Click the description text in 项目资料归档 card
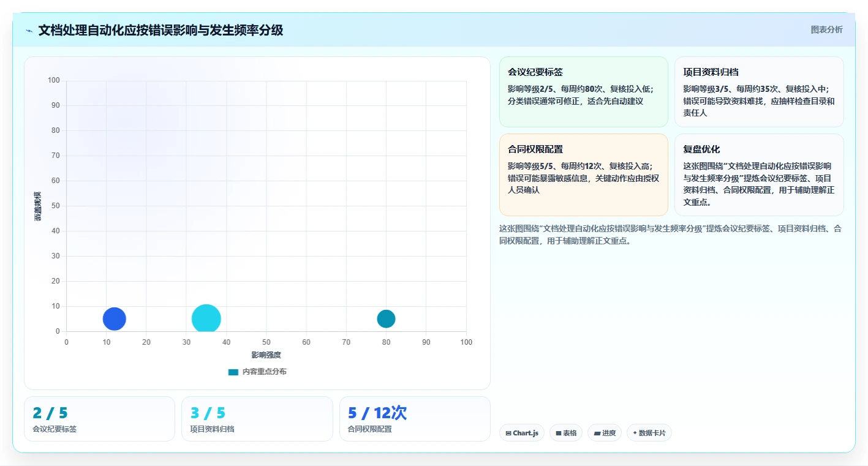The height and width of the screenshot is (466, 868). 759,101
